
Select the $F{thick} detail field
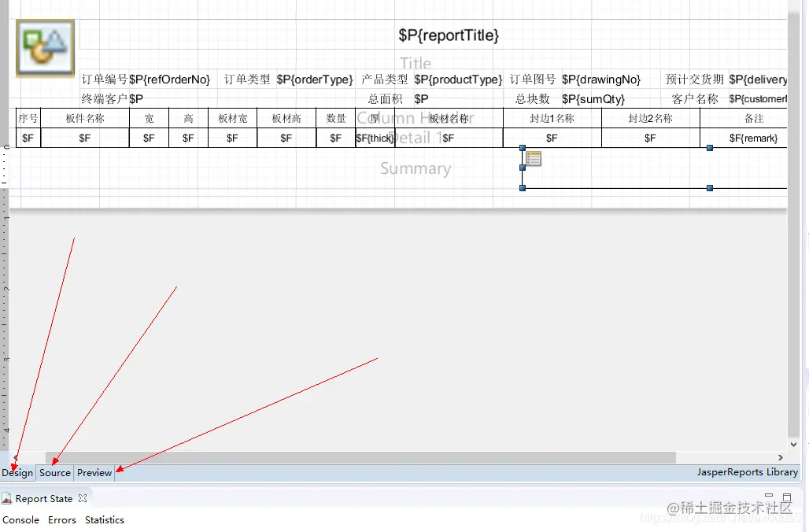(375, 138)
